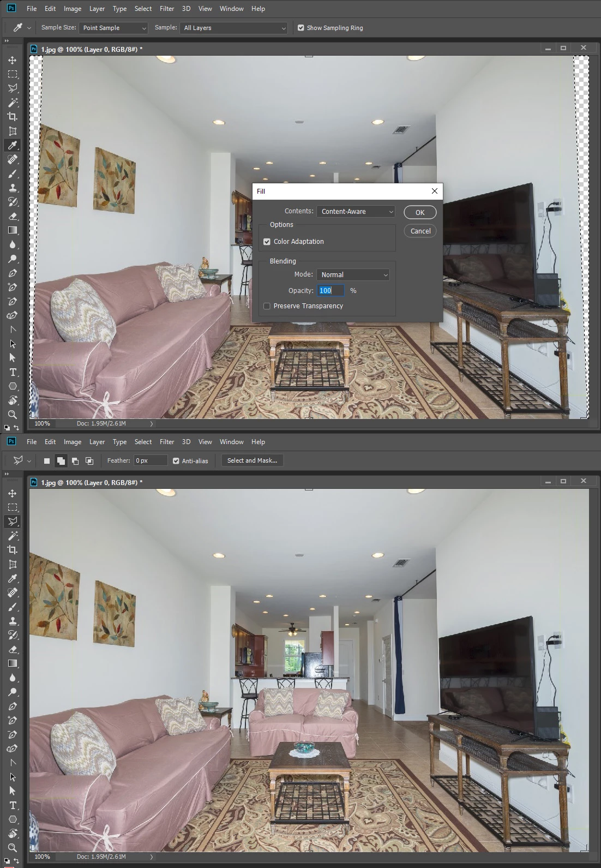
Task: Expand the Lasso tool preset picker arrow
Action: tap(29, 461)
